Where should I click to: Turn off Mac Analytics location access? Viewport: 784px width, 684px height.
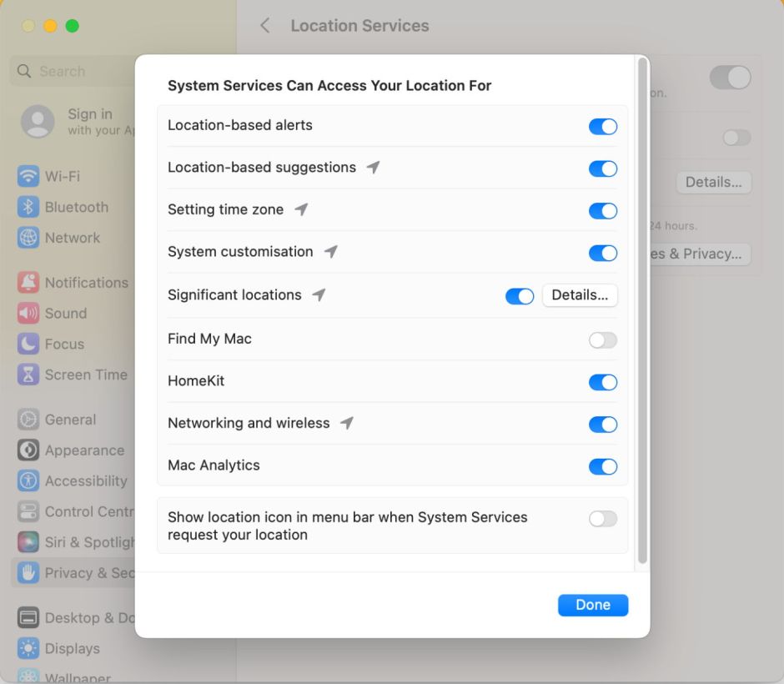pyautogui.click(x=602, y=466)
